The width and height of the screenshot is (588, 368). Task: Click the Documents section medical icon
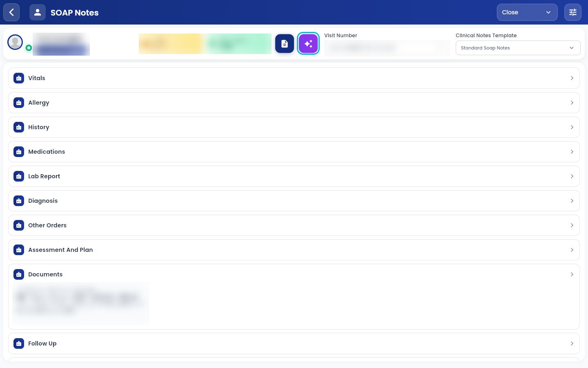tap(19, 274)
